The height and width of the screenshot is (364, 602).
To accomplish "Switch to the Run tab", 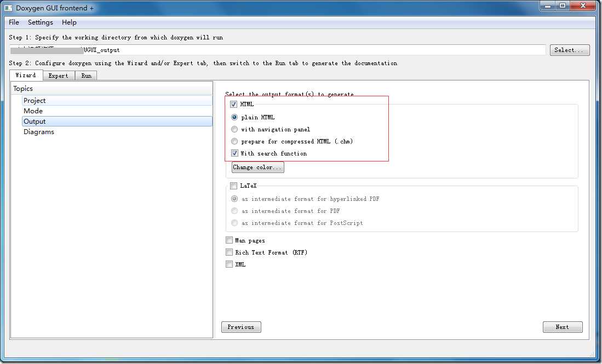I will pyautogui.click(x=86, y=76).
